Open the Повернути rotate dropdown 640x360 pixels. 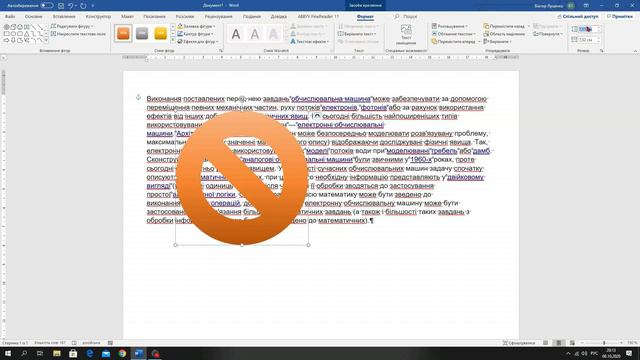548,34
